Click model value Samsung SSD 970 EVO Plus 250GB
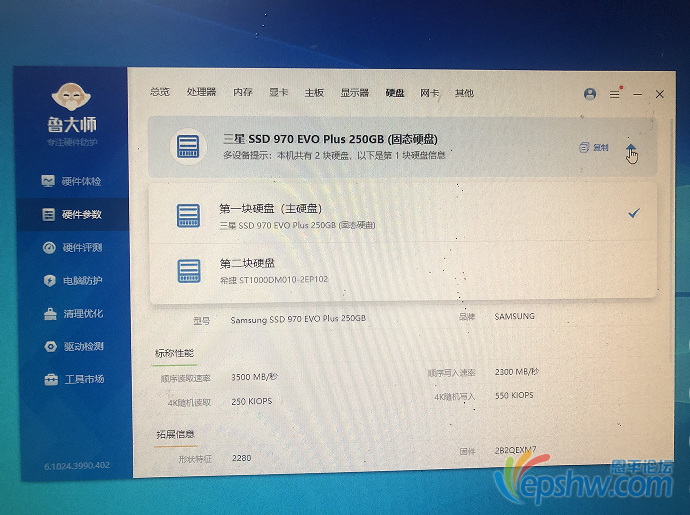Viewport: 690px width, 515px height. (x=298, y=319)
